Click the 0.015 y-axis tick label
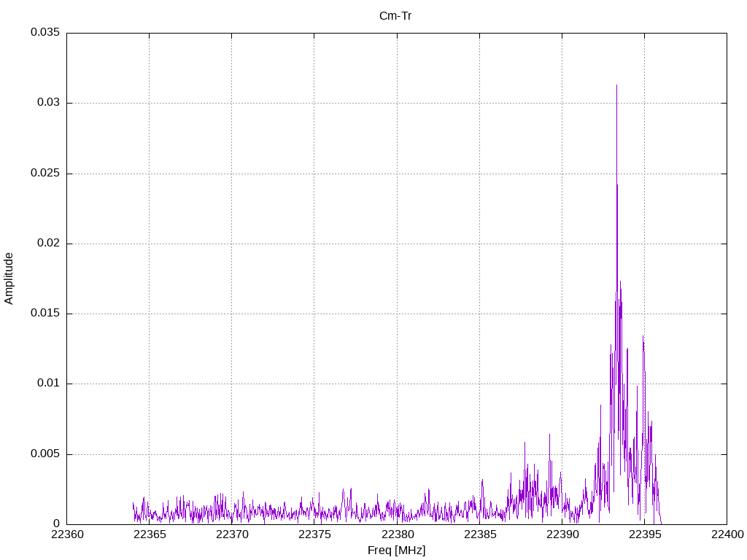The width and height of the screenshot is (747, 560). (x=44, y=314)
